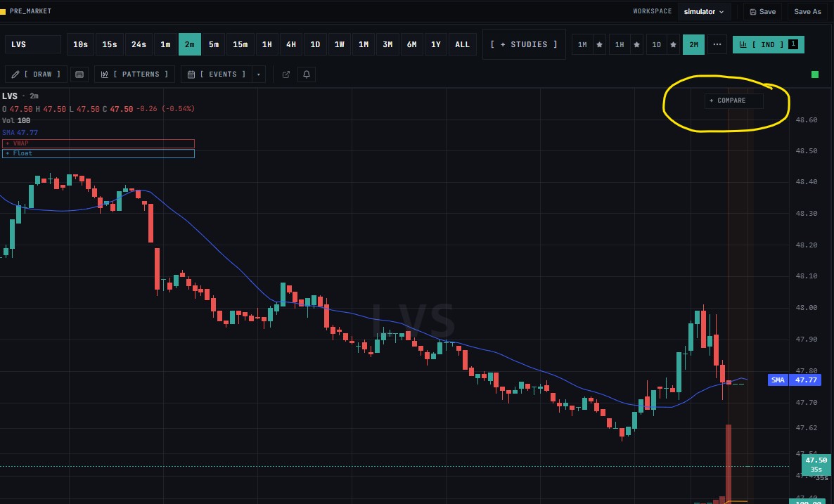Select the 1D timeframe in the main row
Image resolution: width=834 pixels, height=504 pixels.
(316, 45)
